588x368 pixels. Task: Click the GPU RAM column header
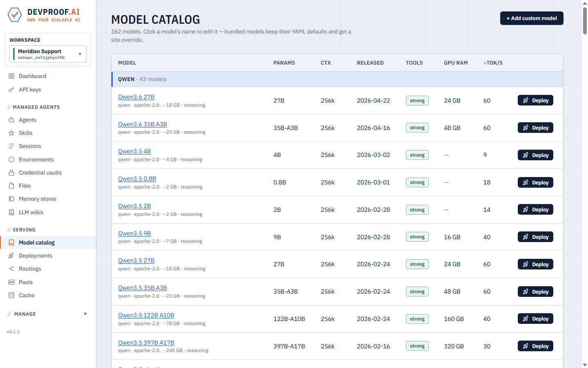point(456,63)
